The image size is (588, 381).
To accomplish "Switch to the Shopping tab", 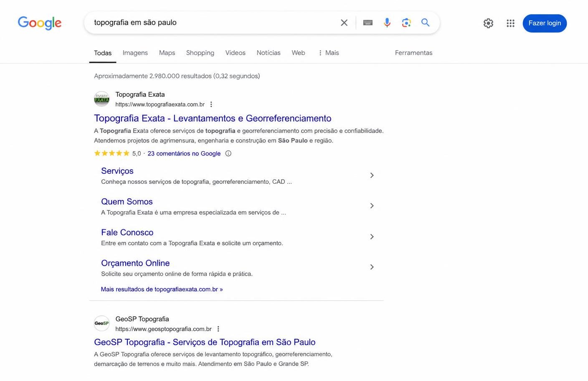I will point(200,53).
